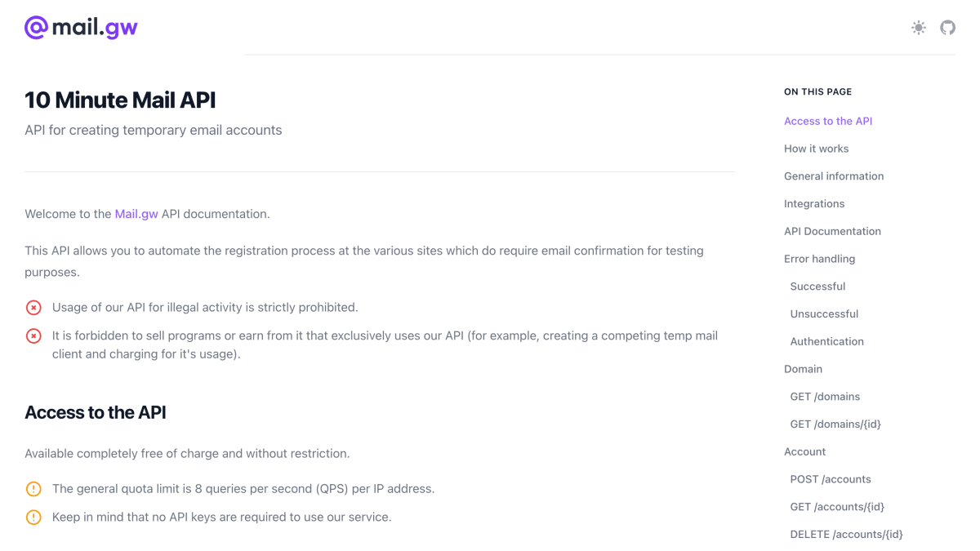The width and height of the screenshot is (980, 551).
Task: Click the red X icon beside illegal activity notice
Action: click(x=33, y=308)
